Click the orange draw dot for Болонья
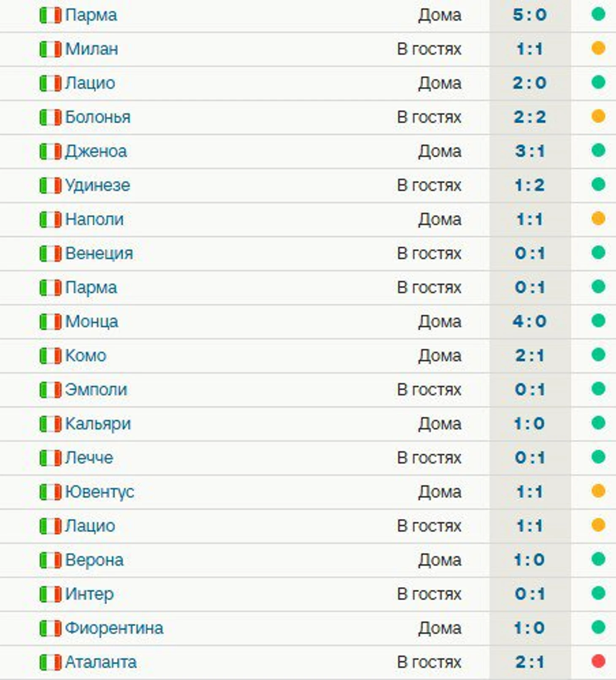 (598, 116)
